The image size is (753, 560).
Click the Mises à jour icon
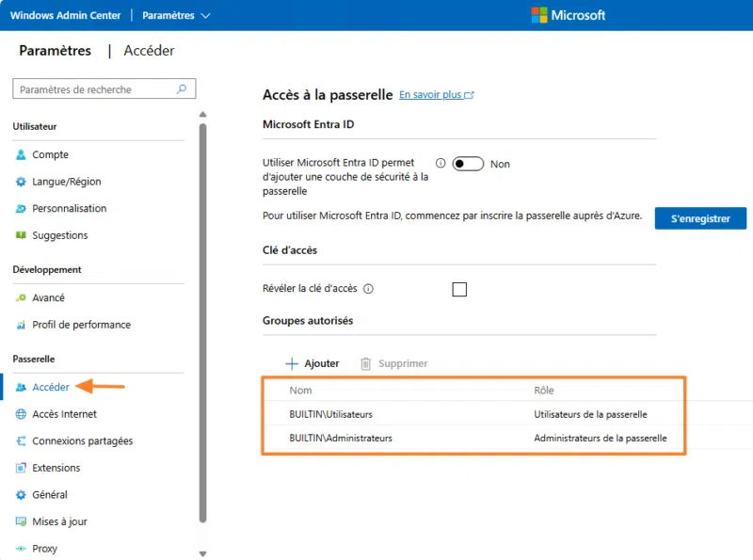click(21, 521)
